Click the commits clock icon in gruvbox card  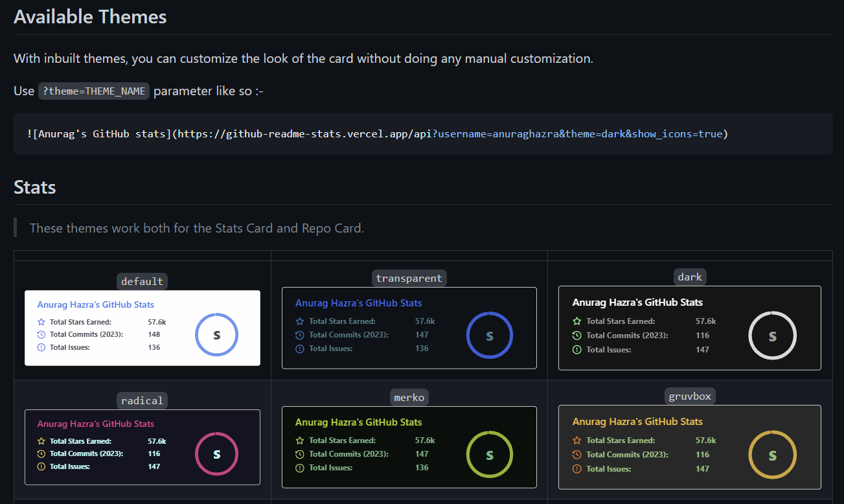pyautogui.click(x=576, y=455)
